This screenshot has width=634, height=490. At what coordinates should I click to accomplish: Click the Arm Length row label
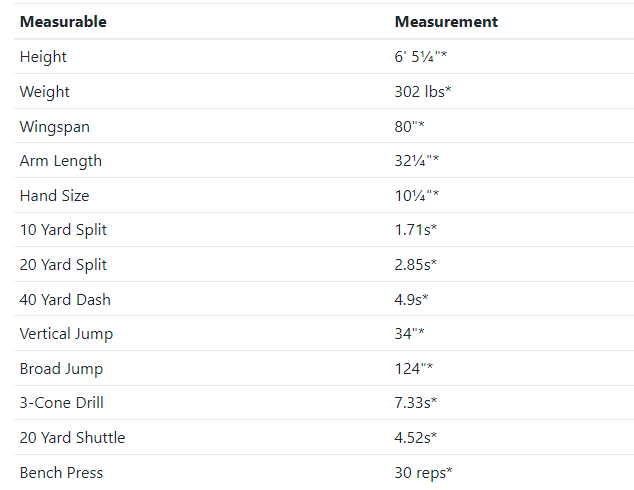[61, 161]
